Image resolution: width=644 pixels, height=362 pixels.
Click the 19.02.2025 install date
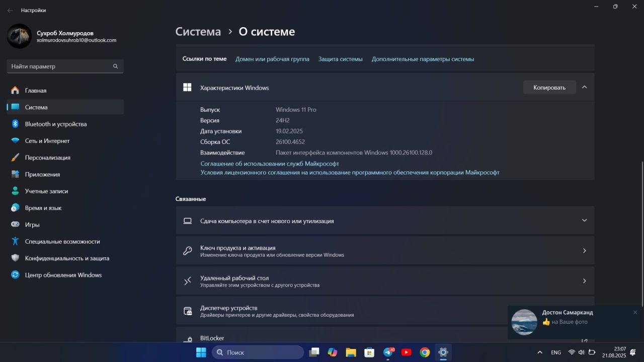289,131
